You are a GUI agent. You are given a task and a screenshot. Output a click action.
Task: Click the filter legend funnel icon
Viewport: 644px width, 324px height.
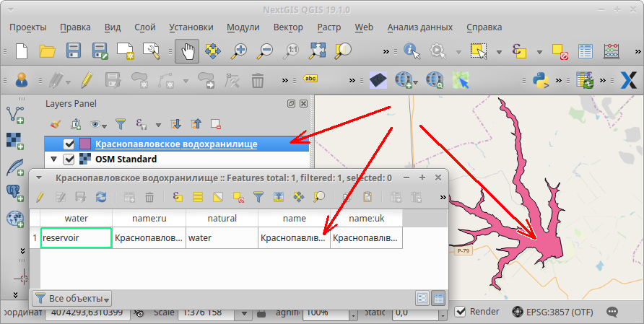[121, 123]
